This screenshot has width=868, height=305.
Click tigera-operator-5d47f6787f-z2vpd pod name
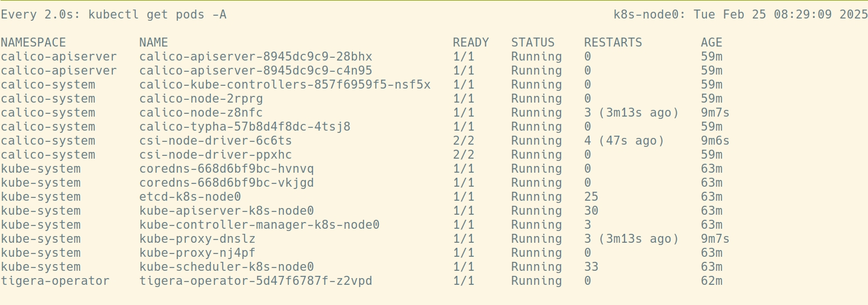(256, 281)
